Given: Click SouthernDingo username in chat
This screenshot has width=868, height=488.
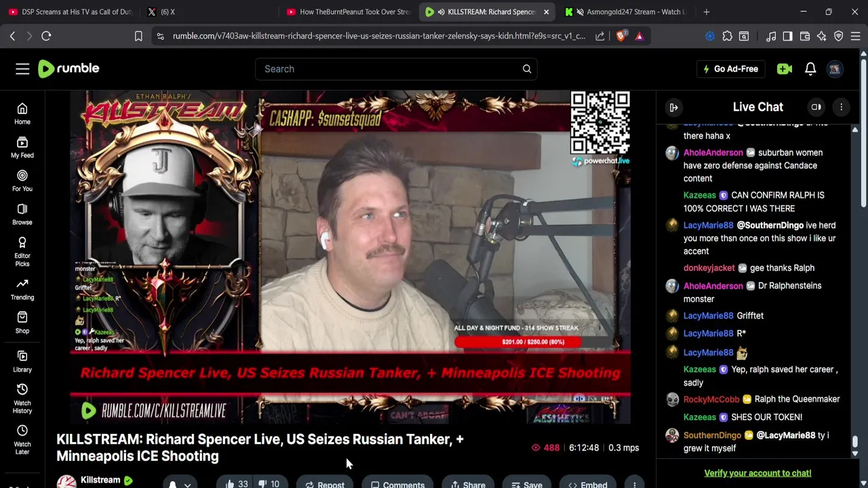Looking at the screenshot, I should pos(712,435).
